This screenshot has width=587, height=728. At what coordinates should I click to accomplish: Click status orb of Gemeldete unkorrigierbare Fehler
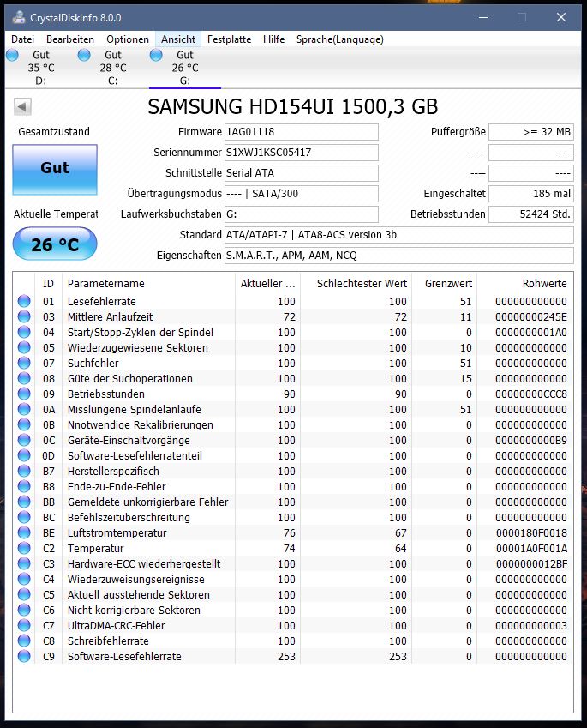point(24,502)
